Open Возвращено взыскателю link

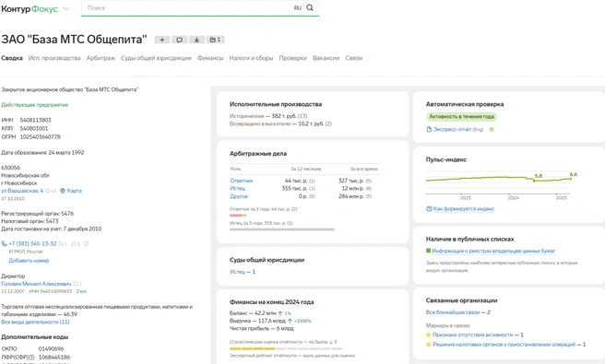pyautogui.click(x=260, y=123)
